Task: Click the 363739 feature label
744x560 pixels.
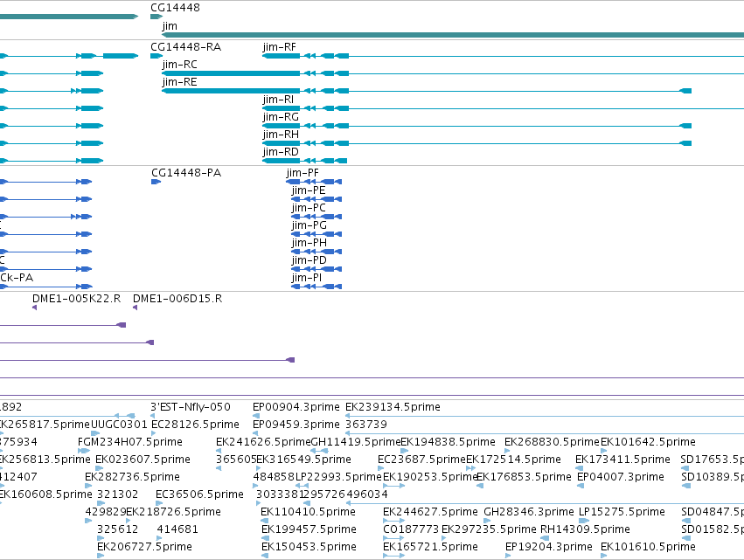Action: (366, 425)
